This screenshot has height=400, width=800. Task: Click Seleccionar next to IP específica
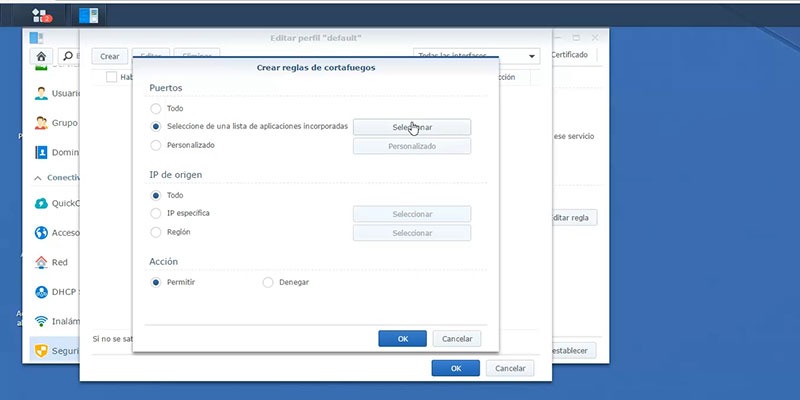tap(412, 214)
